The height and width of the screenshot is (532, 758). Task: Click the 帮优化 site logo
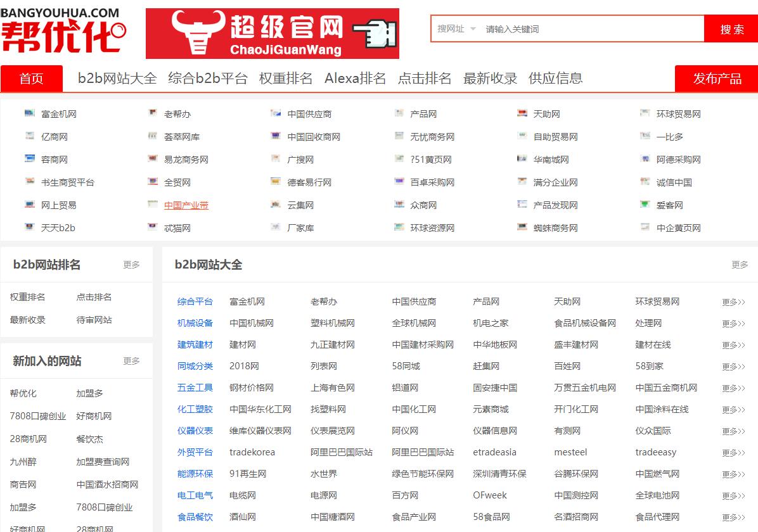click(x=63, y=30)
